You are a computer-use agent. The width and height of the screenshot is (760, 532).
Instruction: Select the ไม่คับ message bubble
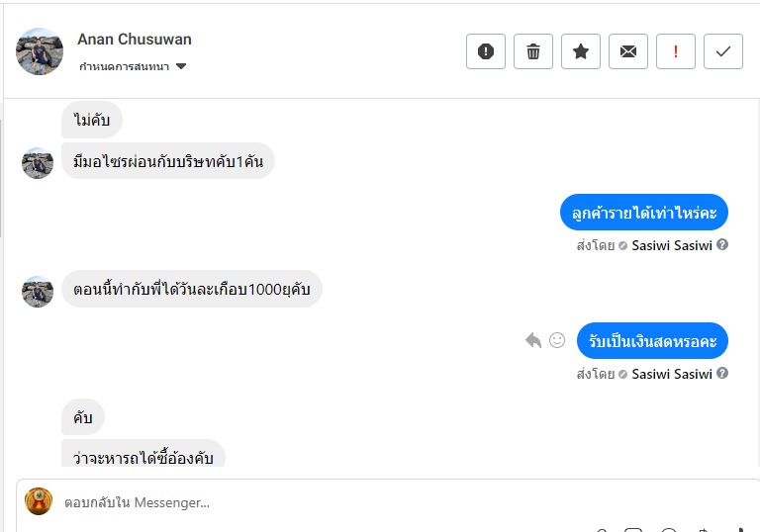coord(92,122)
